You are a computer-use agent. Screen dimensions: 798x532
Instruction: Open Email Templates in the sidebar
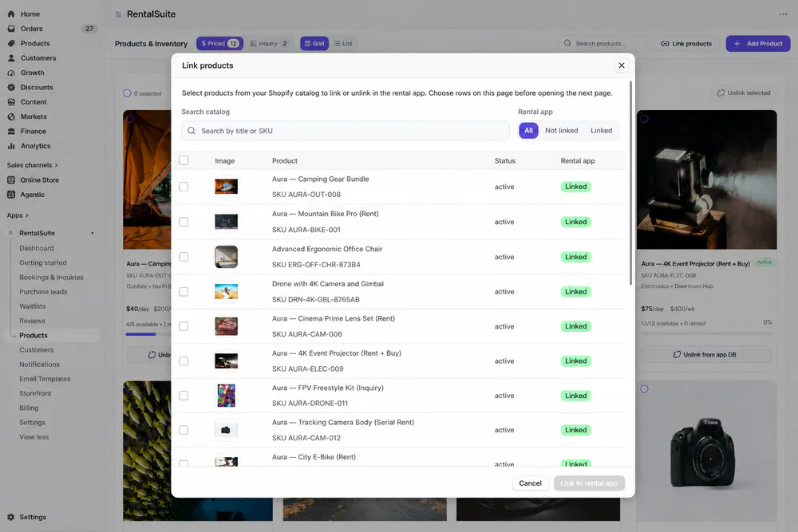tap(45, 379)
